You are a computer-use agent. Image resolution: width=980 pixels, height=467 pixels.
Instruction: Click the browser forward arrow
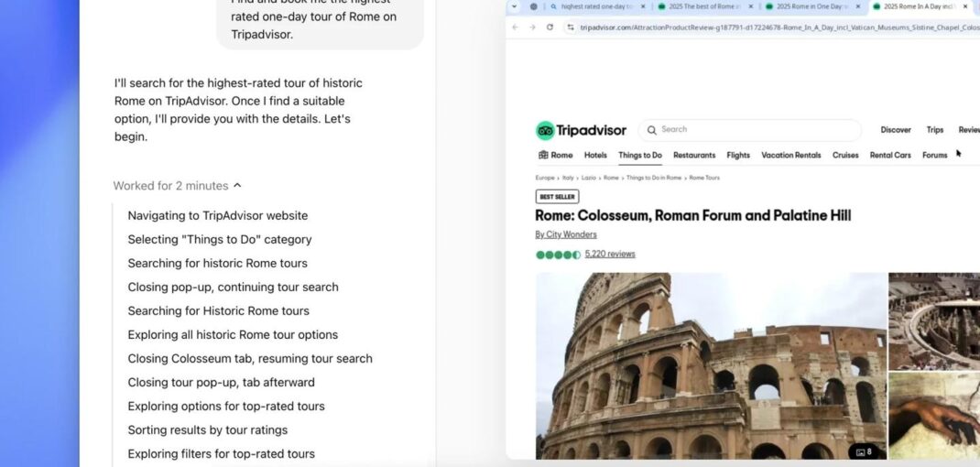532,27
